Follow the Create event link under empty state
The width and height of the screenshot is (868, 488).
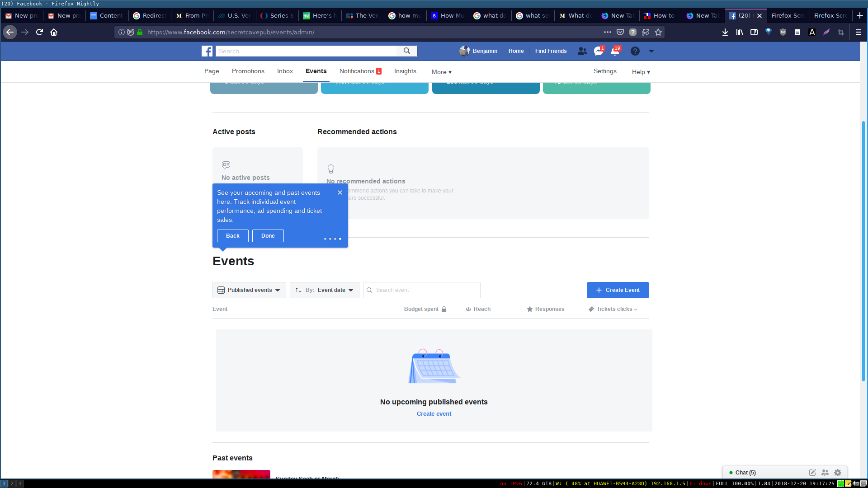coord(434,414)
